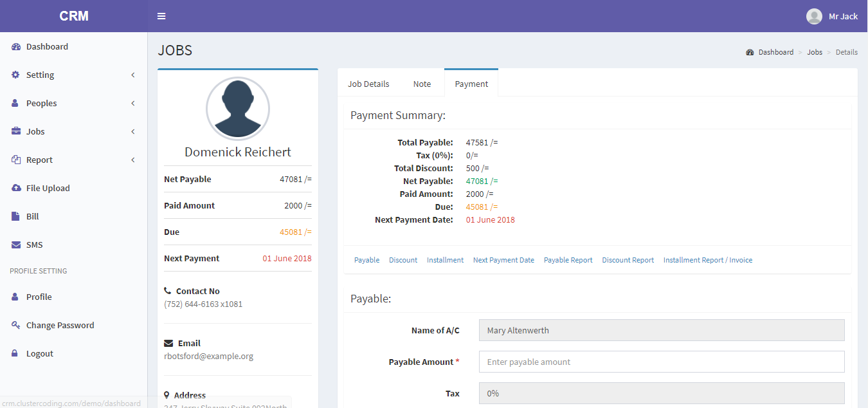Switch to the Note tab
This screenshot has height=408, width=868.
[422, 84]
